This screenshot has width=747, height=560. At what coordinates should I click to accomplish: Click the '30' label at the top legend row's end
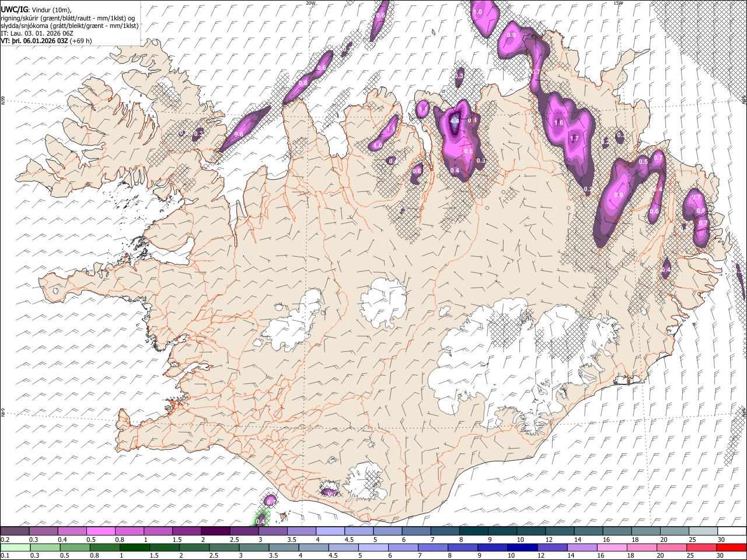tap(721, 540)
